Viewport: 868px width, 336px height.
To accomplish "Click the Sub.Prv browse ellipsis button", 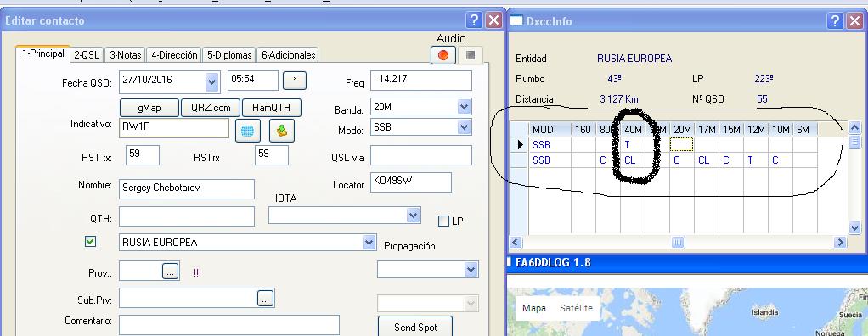I will 266,299.
